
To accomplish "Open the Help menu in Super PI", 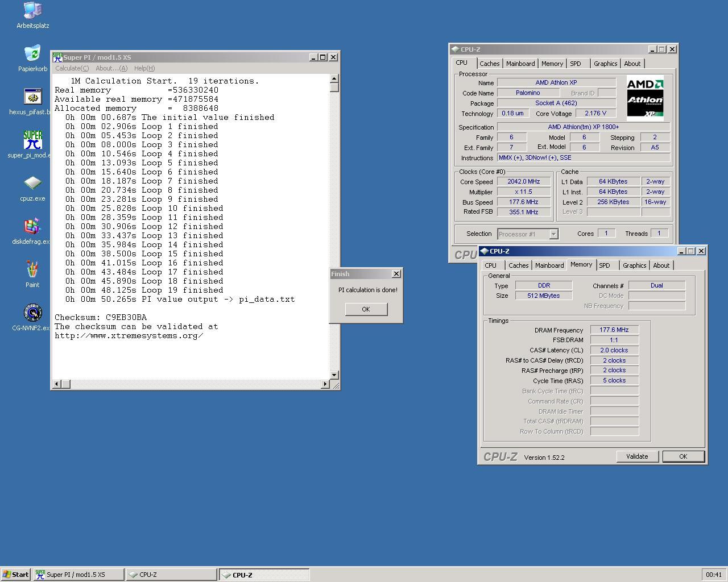I will [x=144, y=68].
